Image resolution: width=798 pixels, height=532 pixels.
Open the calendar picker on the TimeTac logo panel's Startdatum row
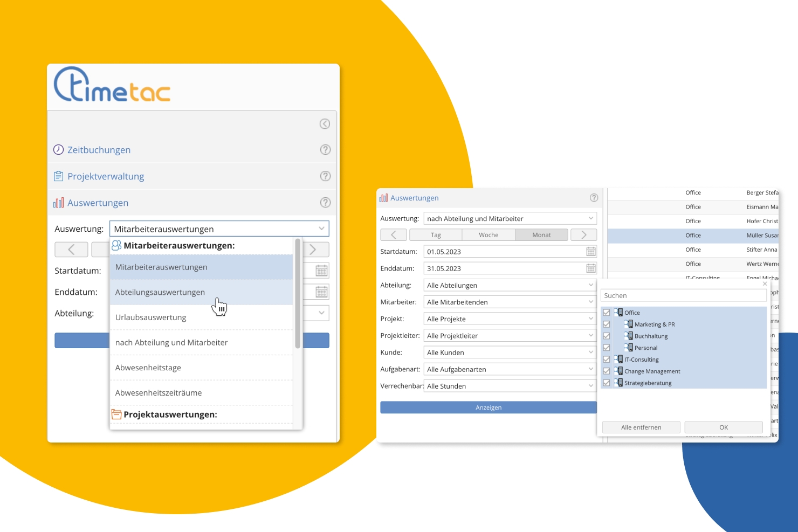pyautogui.click(x=321, y=271)
